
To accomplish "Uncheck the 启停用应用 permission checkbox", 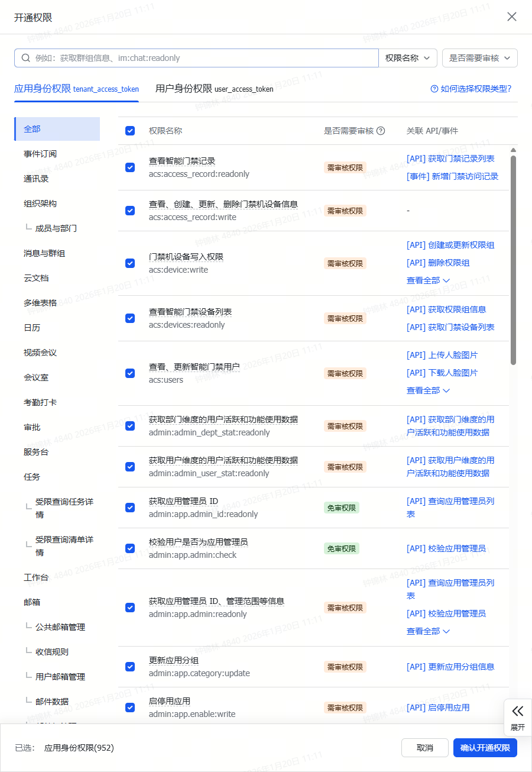I will coord(130,708).
